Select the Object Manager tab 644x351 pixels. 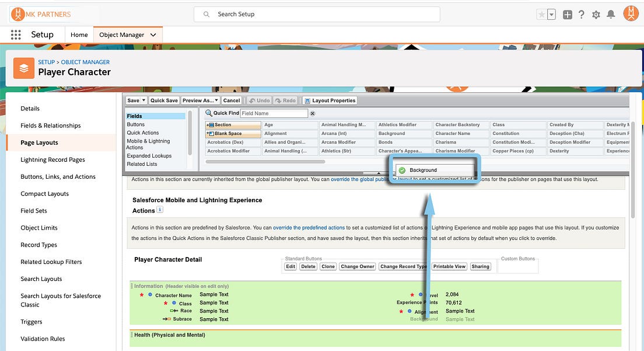(x=121, y=34)
